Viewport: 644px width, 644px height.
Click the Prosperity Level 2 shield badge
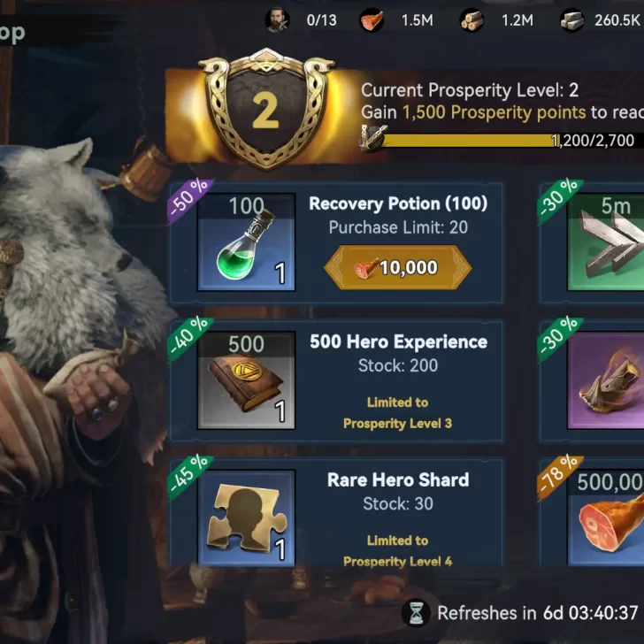tap(265, 109)
